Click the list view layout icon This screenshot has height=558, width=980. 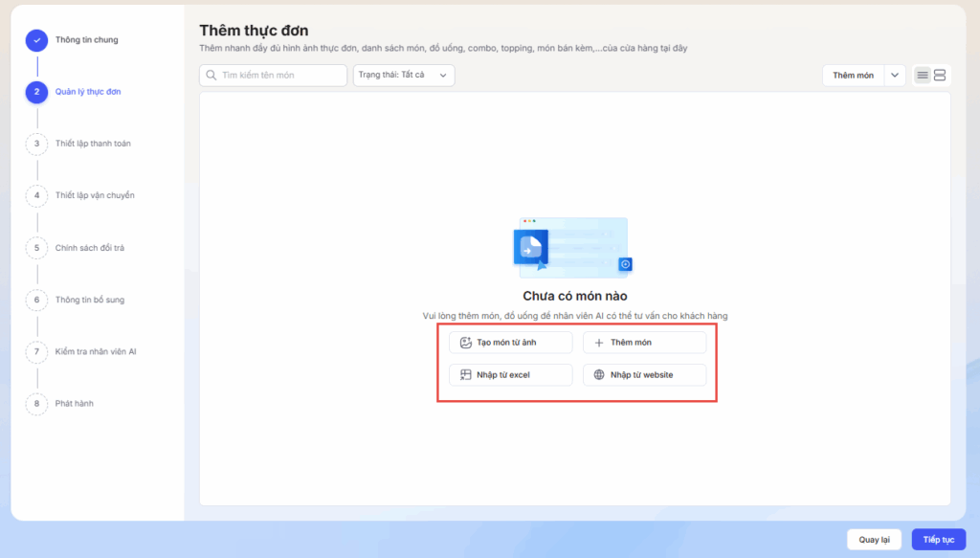tap(923, 76)
